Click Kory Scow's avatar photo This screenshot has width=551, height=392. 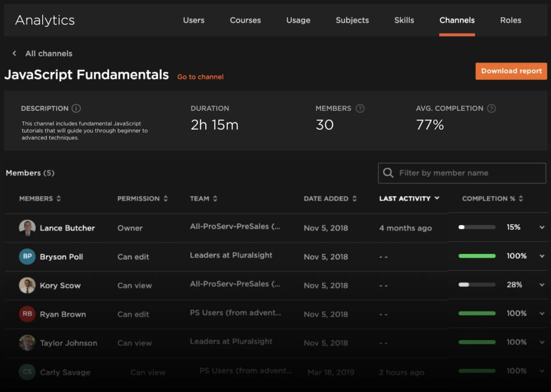pos(27,285)
